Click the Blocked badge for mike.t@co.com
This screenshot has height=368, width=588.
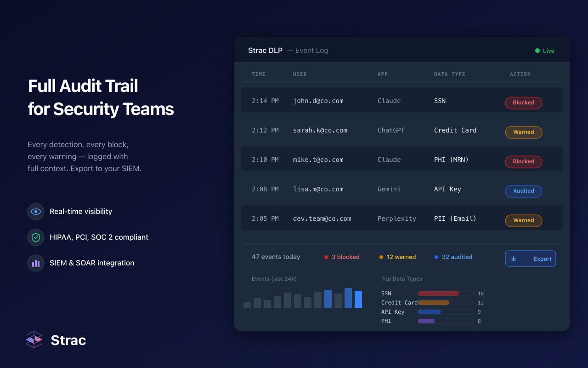[x=524, y=162]
